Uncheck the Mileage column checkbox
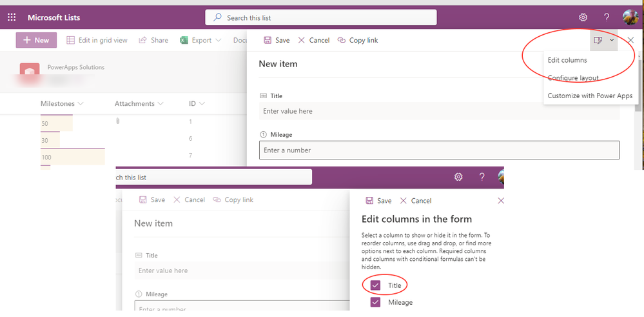 tap(375, 303)
